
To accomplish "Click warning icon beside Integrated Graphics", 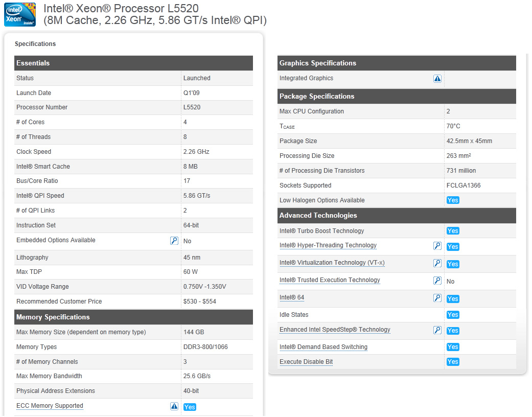I will coord(437,79).
